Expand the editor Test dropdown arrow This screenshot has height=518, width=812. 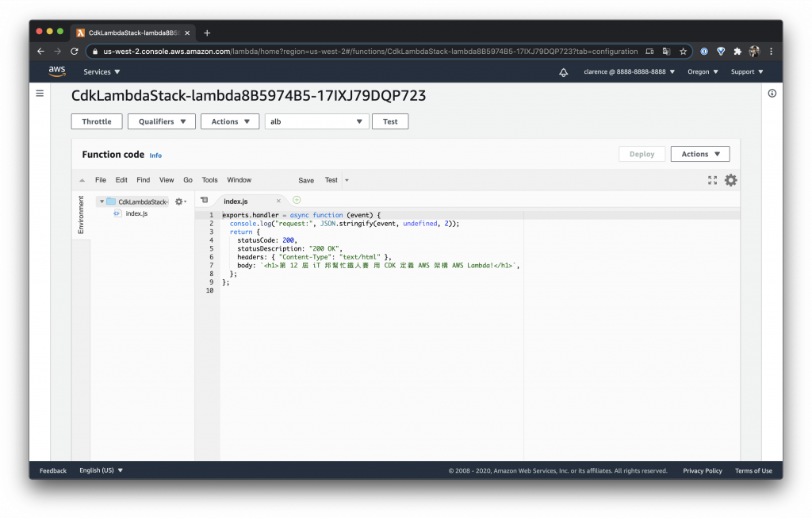(347, 180)
